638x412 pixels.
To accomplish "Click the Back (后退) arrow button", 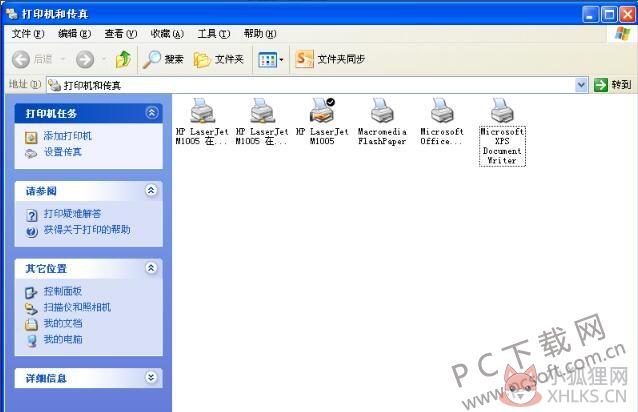I will (20, 59).
